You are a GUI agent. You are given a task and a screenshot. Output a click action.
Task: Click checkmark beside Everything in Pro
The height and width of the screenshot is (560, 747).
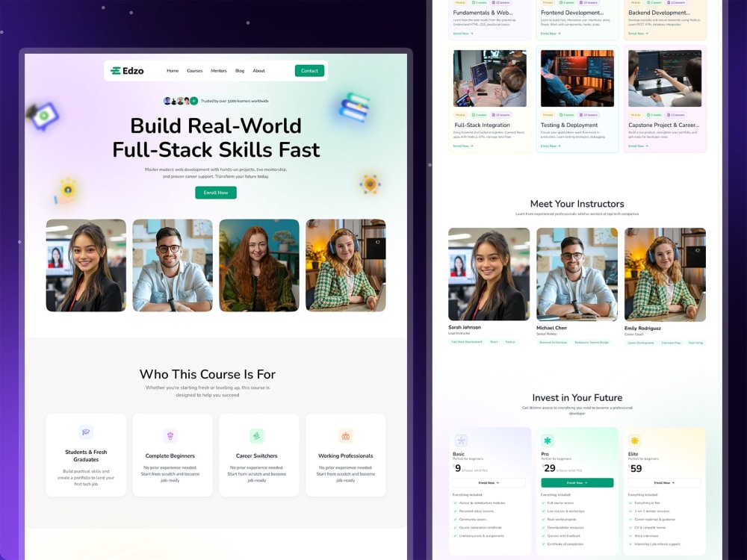[x=630, y=503]
